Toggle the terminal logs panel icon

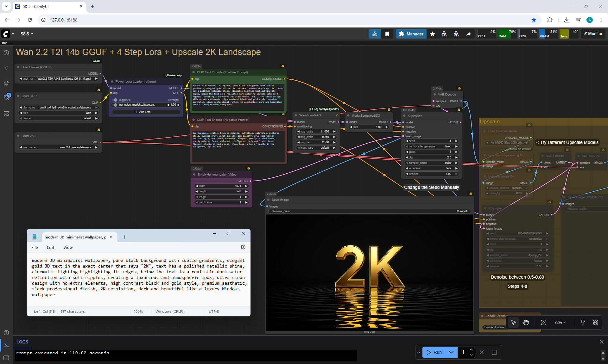tap(6, 345)
